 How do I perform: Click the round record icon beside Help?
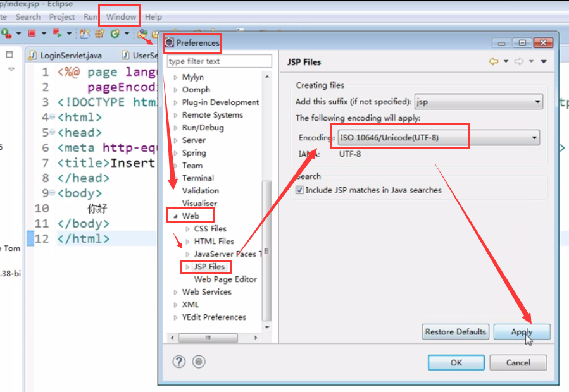point(199,362)
